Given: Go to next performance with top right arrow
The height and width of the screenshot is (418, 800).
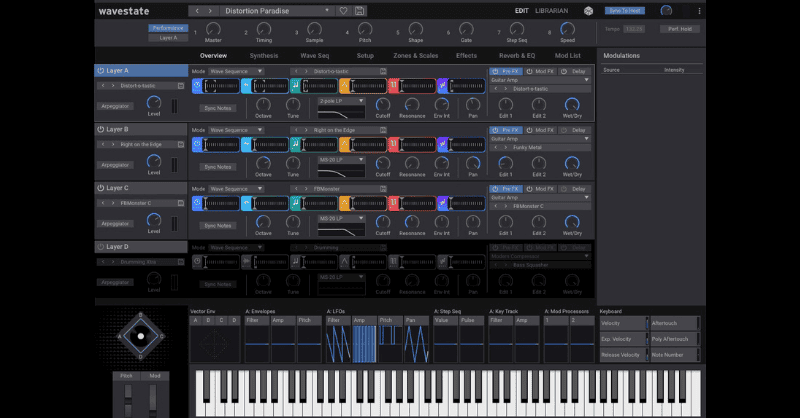Looking at the screenshot, I should point(210,11).
